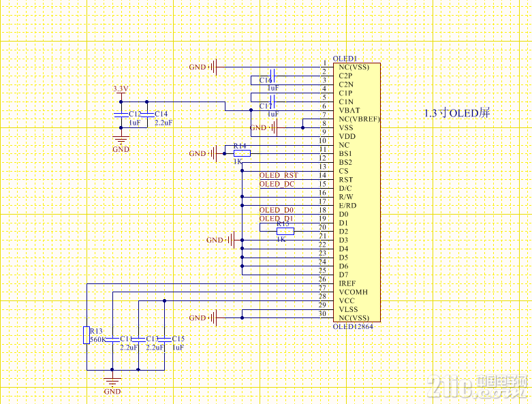Click the VLSS pin label
This screenshot has height=404, width=532.
point(348,309)
